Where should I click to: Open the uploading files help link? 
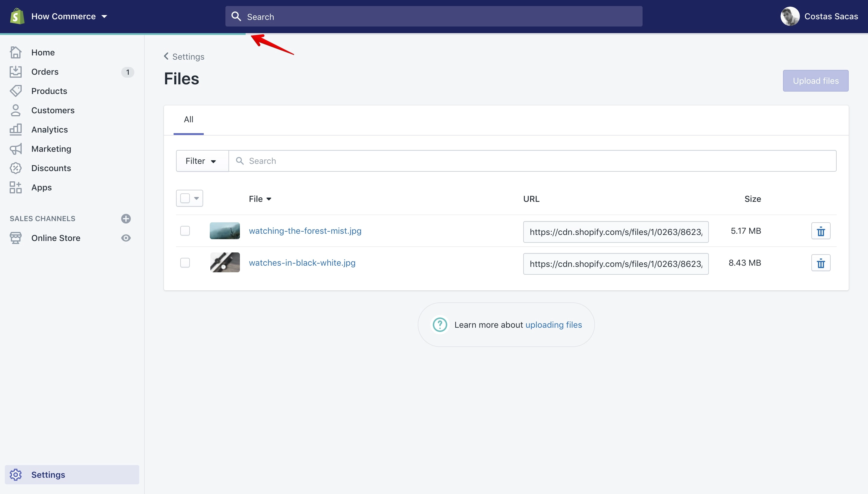pyautogui.click(x=554, y=325)
